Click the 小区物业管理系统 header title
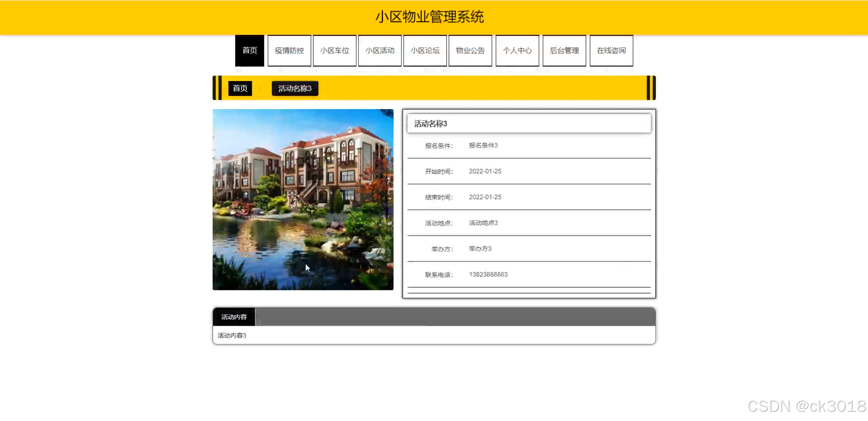Image resolution: width=868 pixels, height=421 pixels. coord(430,17)
